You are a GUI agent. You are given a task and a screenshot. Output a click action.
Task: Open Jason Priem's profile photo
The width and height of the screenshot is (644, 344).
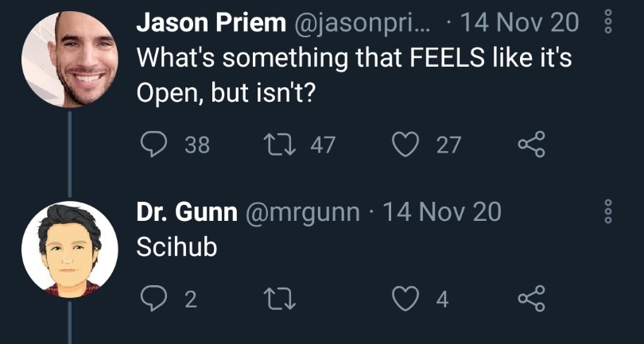[x=69, y=60]
